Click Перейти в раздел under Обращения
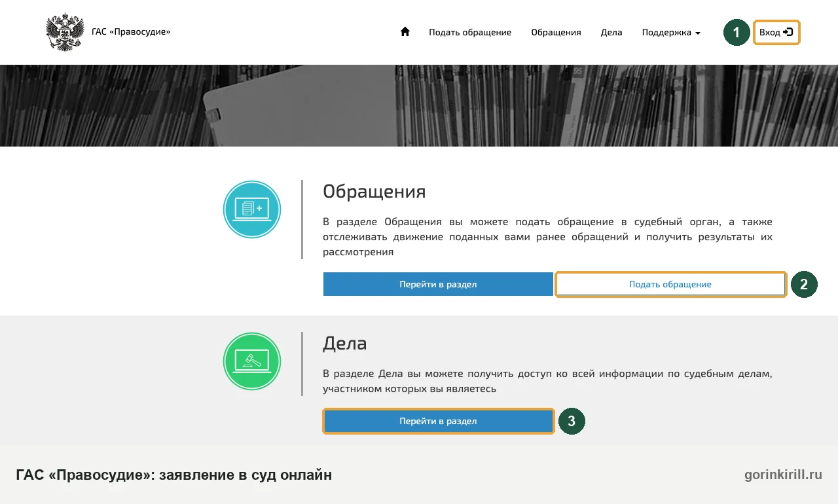The width and height of the screenshot is (838, 504). (438, 284)
